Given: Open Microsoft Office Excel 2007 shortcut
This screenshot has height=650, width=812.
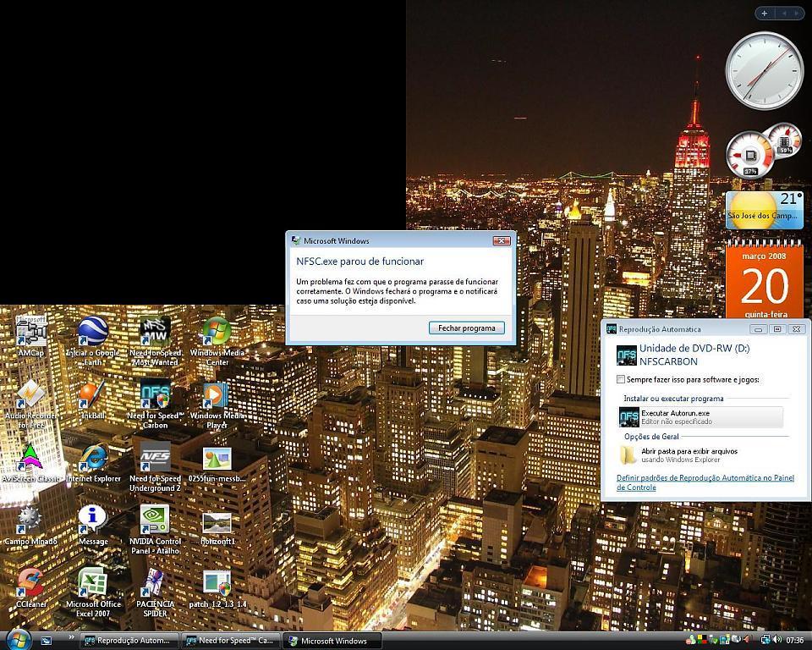Looking at the screenshot, I should [x=92, y=582].
